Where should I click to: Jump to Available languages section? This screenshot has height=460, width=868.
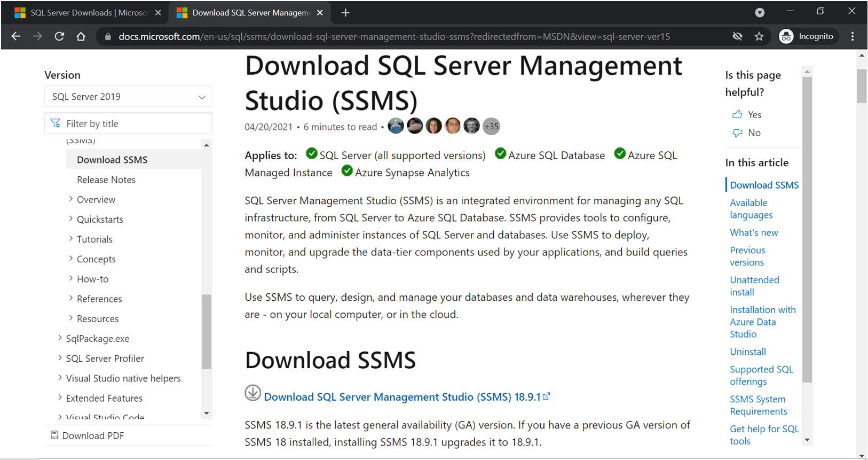click(751, 209)
